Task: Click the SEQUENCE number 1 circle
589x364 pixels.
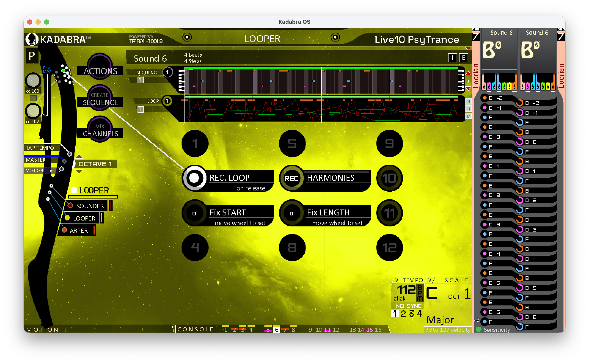Action: click(168, 72)
